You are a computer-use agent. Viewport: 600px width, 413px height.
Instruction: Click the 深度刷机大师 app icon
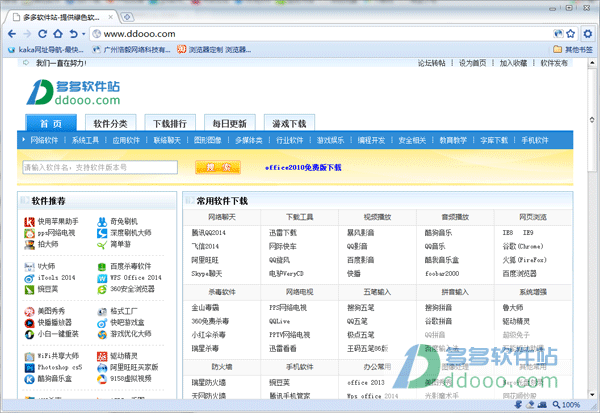(x=102, y=233)
